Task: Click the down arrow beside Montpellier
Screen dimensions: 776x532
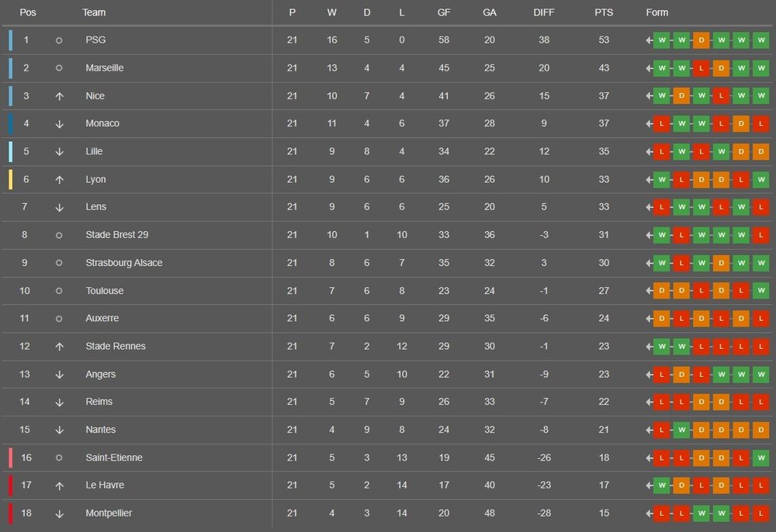Action: [59, 513]
